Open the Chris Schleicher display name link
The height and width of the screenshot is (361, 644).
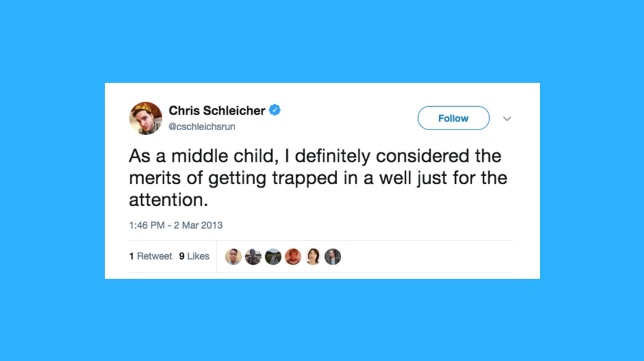pyautogui.click(x=217, y=110)
